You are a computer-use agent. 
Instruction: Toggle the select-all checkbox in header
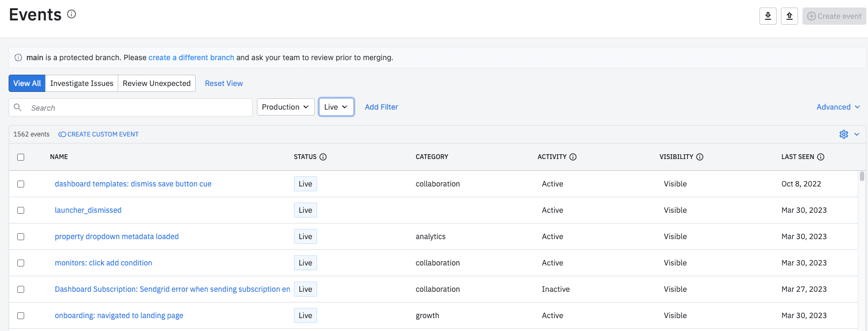click(x=21, y=157)
